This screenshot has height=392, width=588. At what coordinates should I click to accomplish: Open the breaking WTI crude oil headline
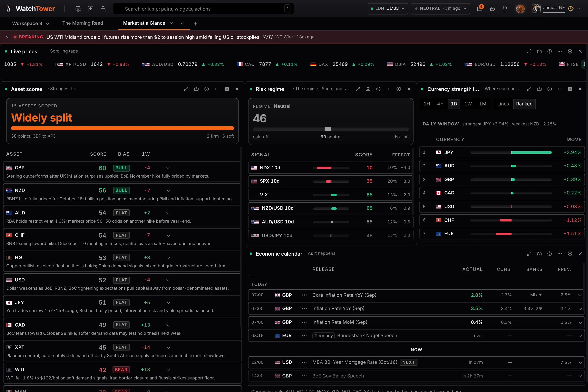tap(153, 37)
